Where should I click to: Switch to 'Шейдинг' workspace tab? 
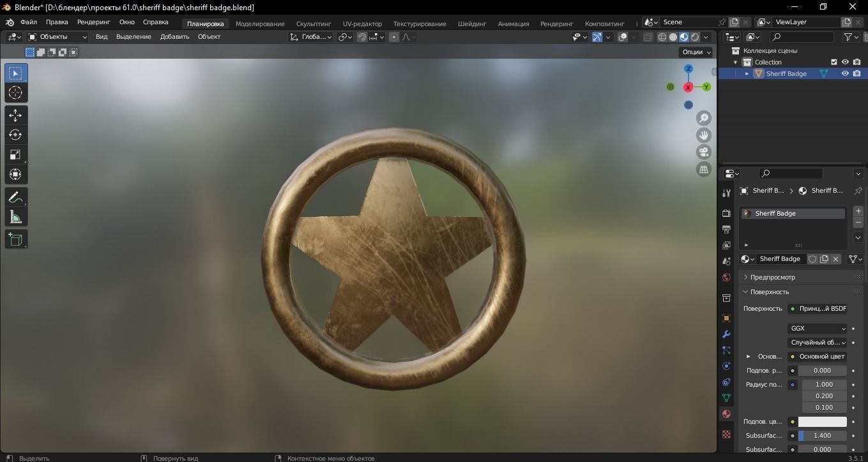point(472,24)
